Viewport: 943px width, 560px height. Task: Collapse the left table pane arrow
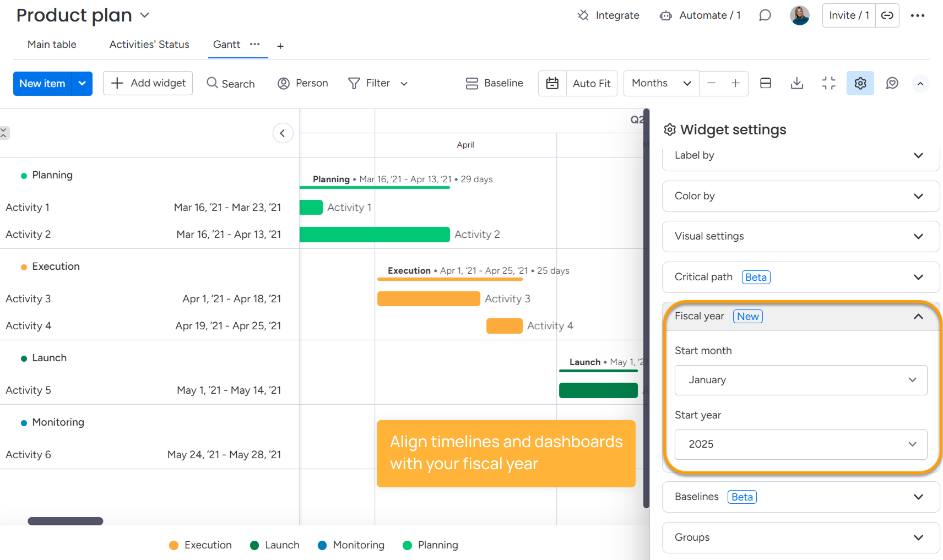283,133
